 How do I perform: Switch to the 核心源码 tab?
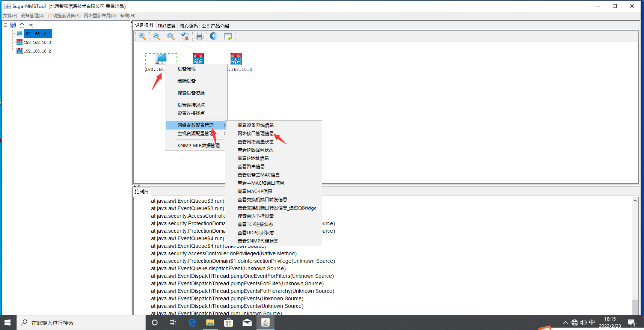click(x=189, y=26)
